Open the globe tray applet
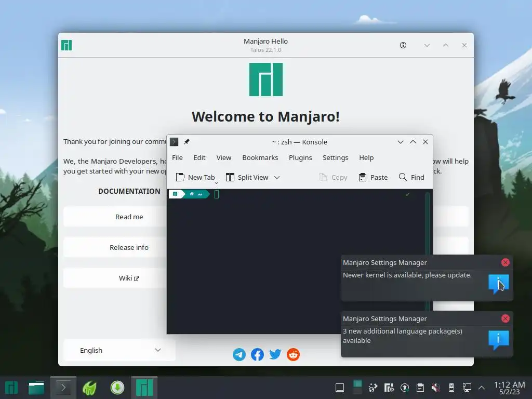Viewport: 532px width, 399px height. tap(373, 388)
